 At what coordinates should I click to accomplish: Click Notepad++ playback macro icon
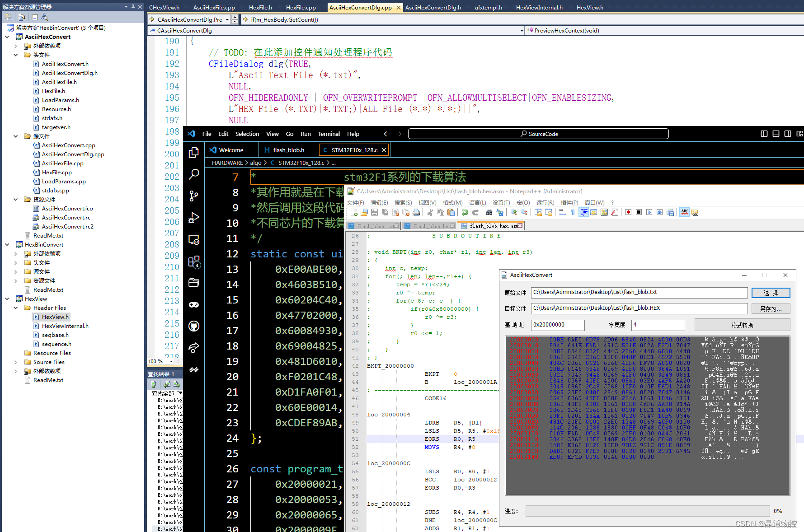point(649,212)
